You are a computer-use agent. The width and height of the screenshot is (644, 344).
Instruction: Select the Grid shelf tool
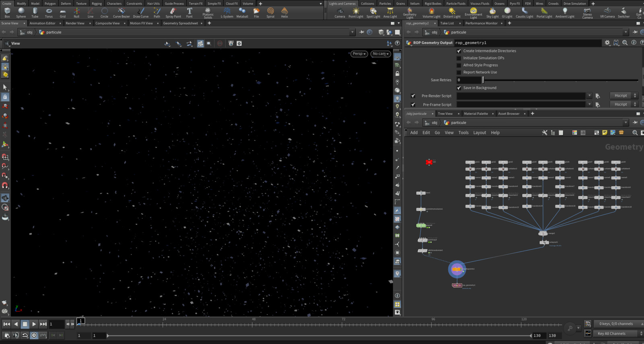[63, 13]
